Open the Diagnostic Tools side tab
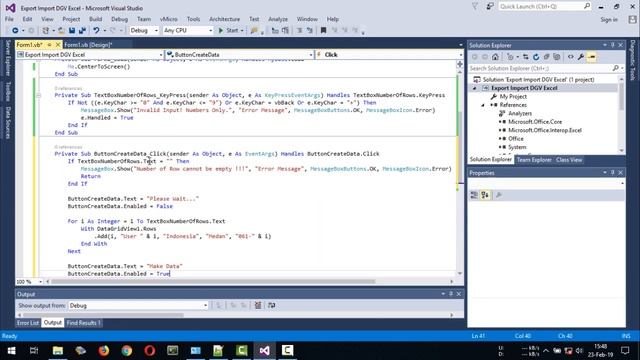The height and width of the screenshot is (360, 640). [x=633, y=60]
